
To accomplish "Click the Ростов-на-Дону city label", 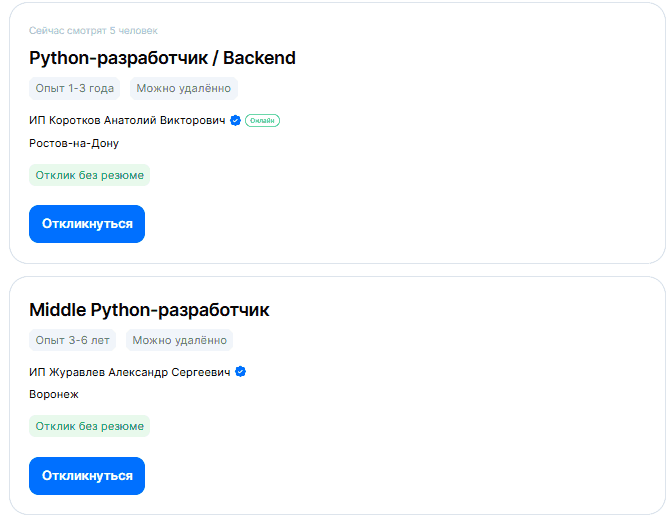I will pos(74,143).
